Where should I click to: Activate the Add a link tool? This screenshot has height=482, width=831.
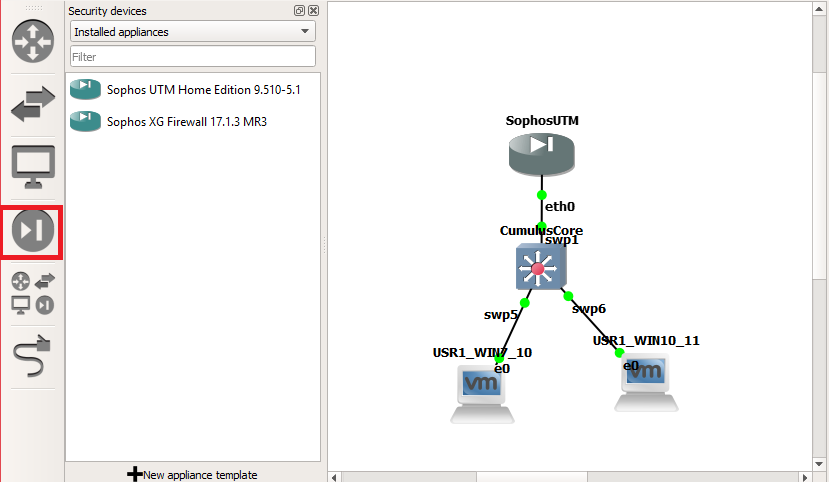click(x=32, y=356)
